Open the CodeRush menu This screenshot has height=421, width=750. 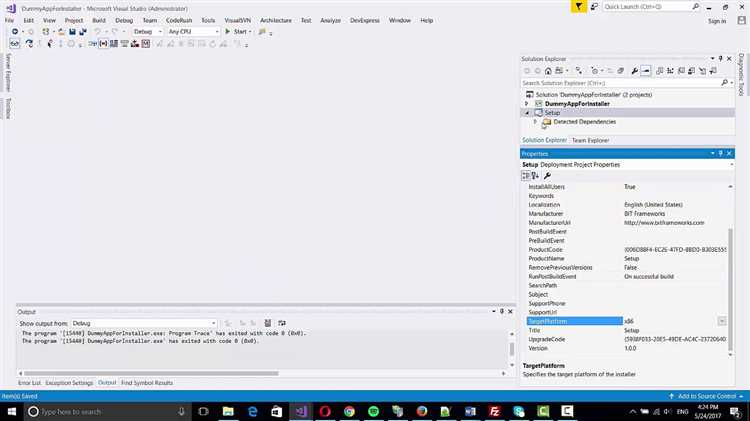tap(179, 21)
